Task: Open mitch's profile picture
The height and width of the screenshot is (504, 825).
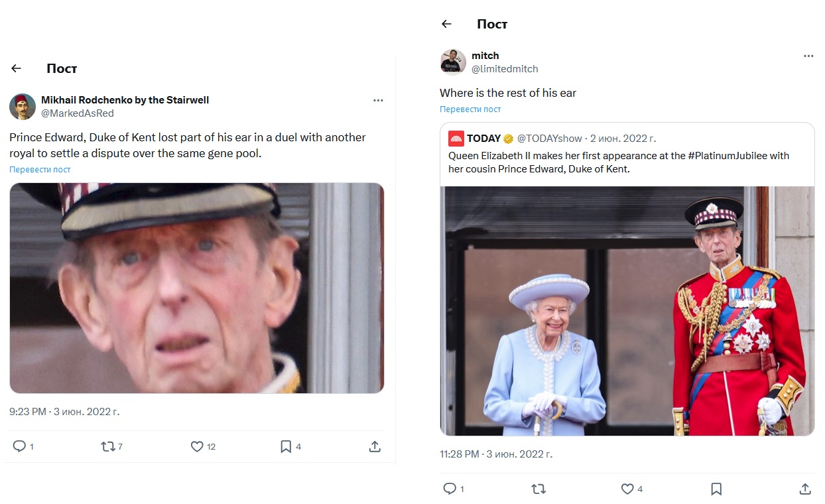Action: [453, 62]
